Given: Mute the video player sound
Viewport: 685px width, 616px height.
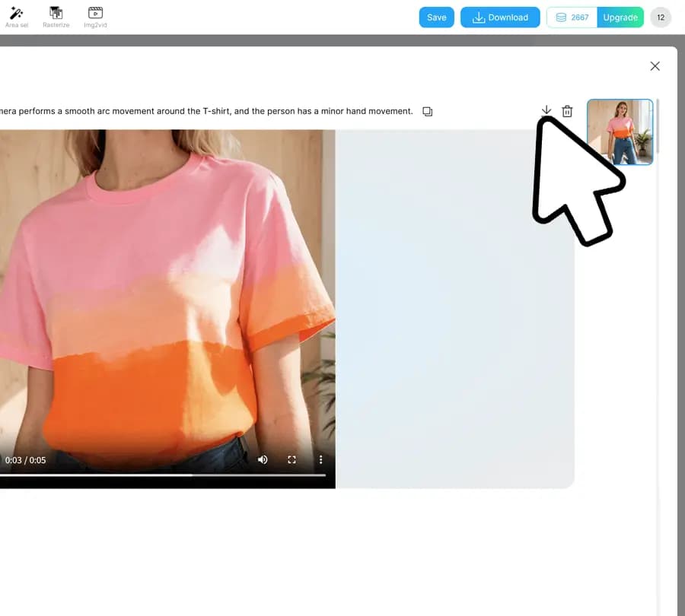Looking at the screenshot, I should tap(263, 459).
